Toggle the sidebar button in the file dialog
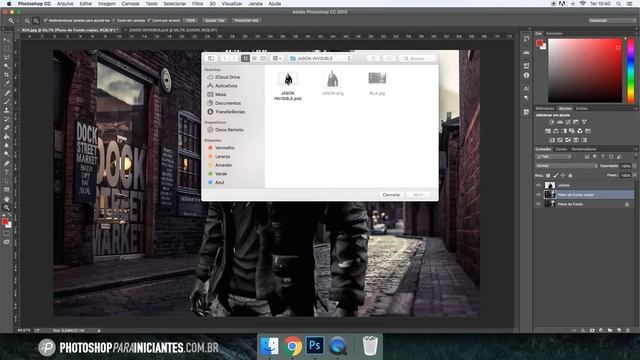The height and width of the screenshot is (360, 640). pos(211,58)
